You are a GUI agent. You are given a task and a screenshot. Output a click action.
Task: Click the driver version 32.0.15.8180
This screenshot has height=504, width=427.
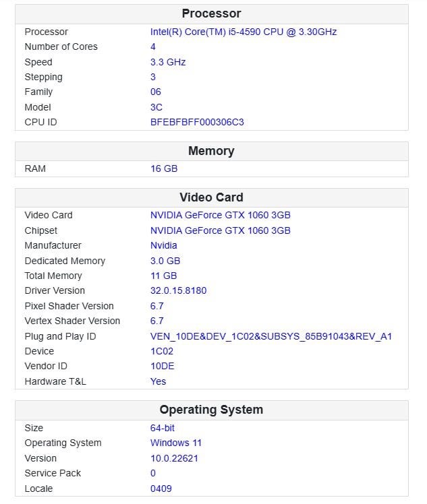[x=178, y=290]
